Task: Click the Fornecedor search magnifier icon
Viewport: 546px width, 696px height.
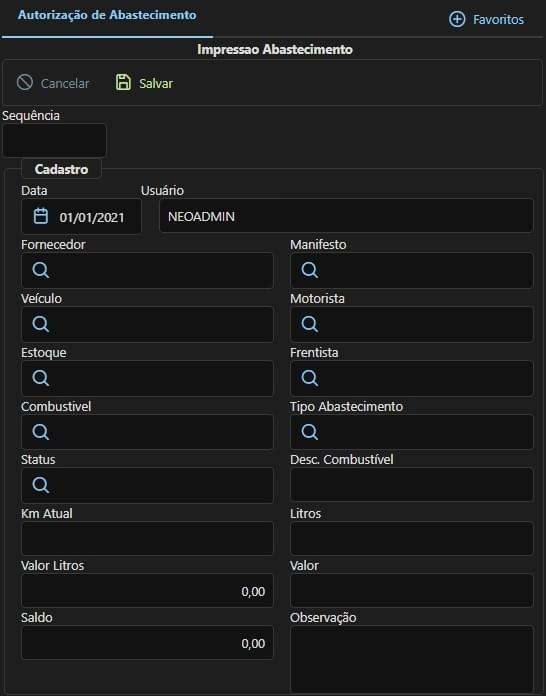Action: point(41,270)
